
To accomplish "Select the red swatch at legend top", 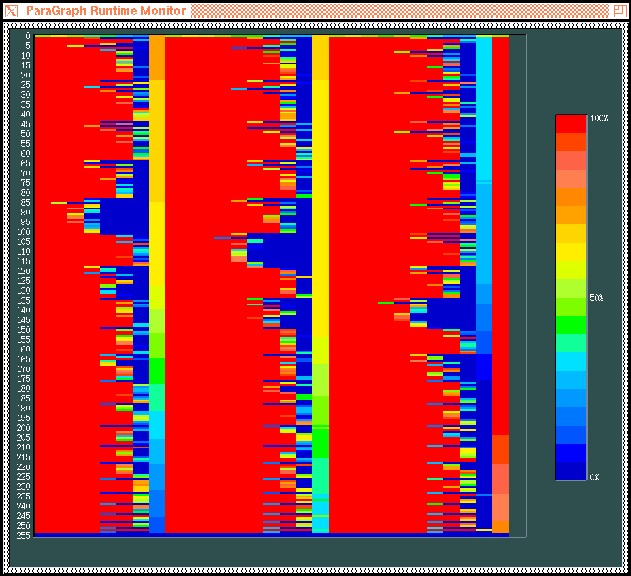I will (x=570, y=123).
